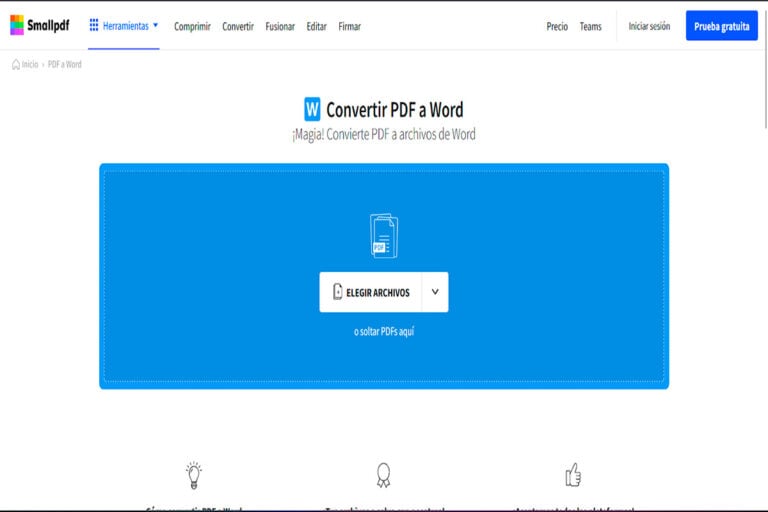Viewport: 768px width, 512px height.
Task: Click the ¡Magia! Convierte PDF subtitle
Action: point(384,134)
